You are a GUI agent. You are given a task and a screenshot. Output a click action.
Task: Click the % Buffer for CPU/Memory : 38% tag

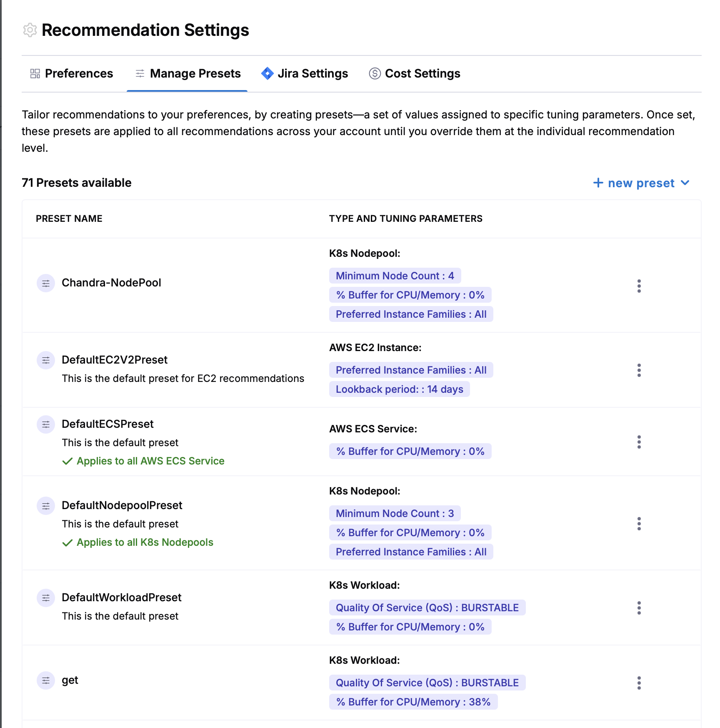[413, 702]
